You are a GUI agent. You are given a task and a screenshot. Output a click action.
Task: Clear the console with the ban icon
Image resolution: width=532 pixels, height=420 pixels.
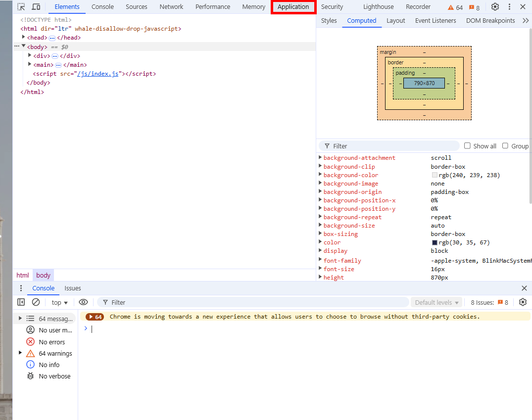tap(36, 302)
